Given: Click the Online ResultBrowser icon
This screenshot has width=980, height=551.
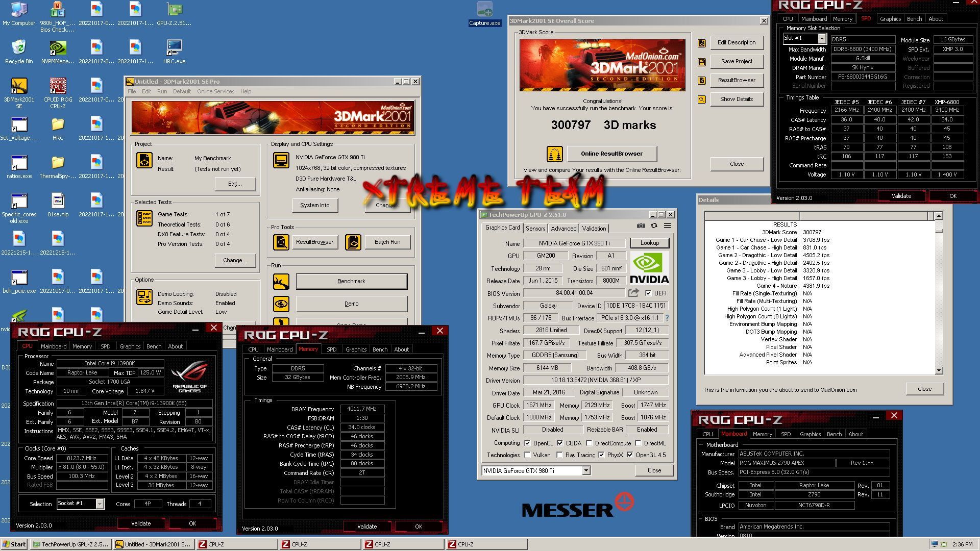Looking at the screenshot, I should 555,154.
